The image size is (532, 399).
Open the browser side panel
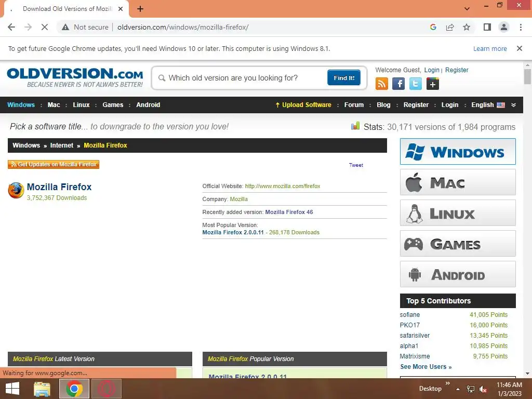(487, 27)
